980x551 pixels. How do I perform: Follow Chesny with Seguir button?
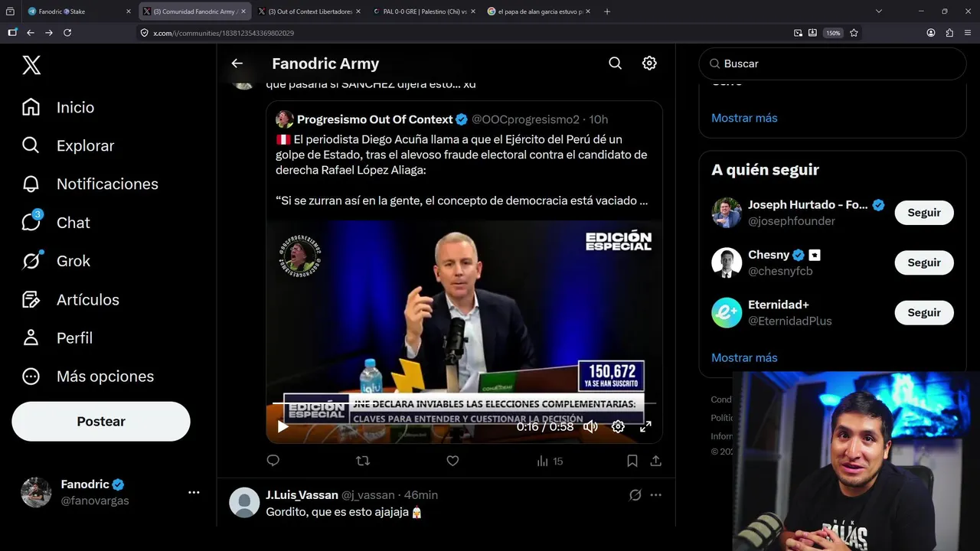pyautogui.click(x=924, y=262)
